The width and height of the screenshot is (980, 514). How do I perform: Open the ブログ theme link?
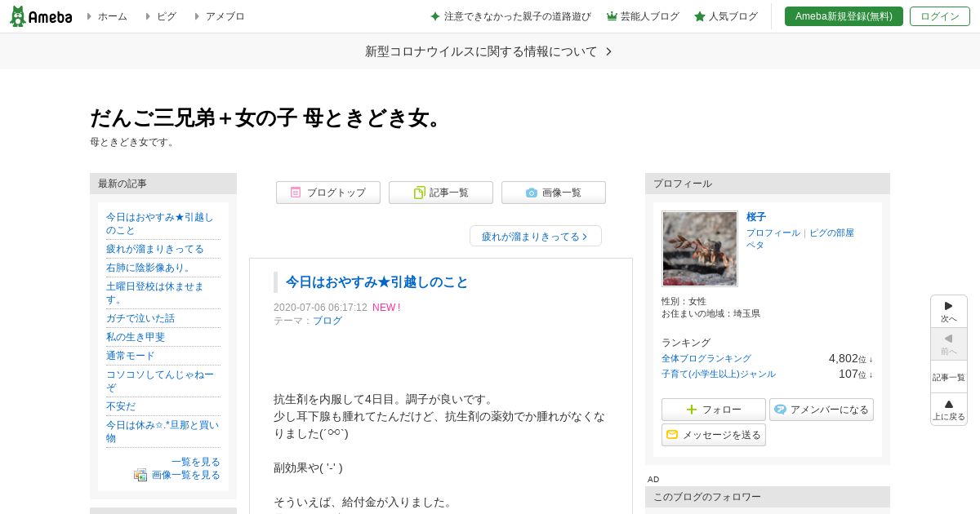tap(327, 321)
